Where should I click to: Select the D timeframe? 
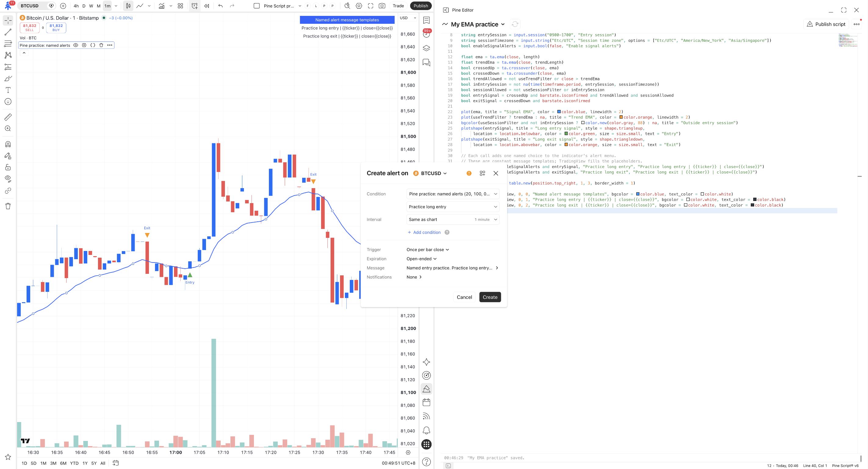(84, 6)
